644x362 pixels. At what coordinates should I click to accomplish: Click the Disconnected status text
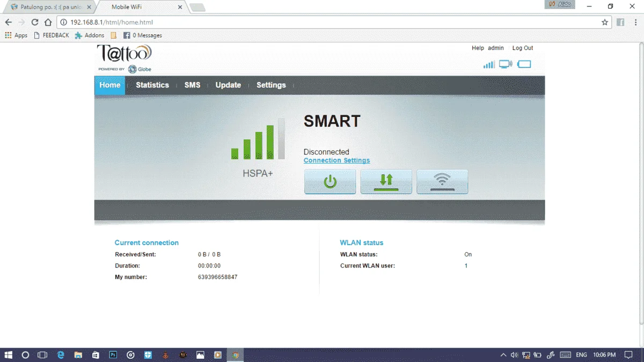click(x=326, y=152)
